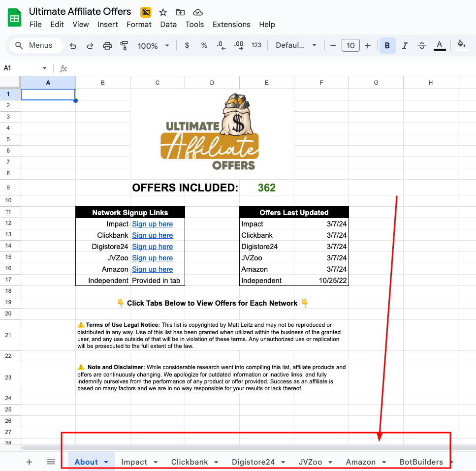Screen dimensions: 476x471
Task: Open JVZoo Sign up here link
Action: click(153, 258)
